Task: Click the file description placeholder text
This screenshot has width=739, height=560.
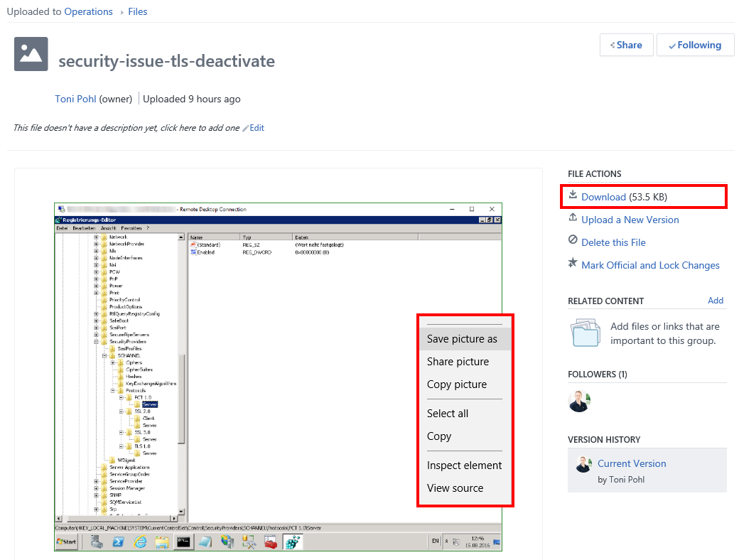Action: coord(126,128)
